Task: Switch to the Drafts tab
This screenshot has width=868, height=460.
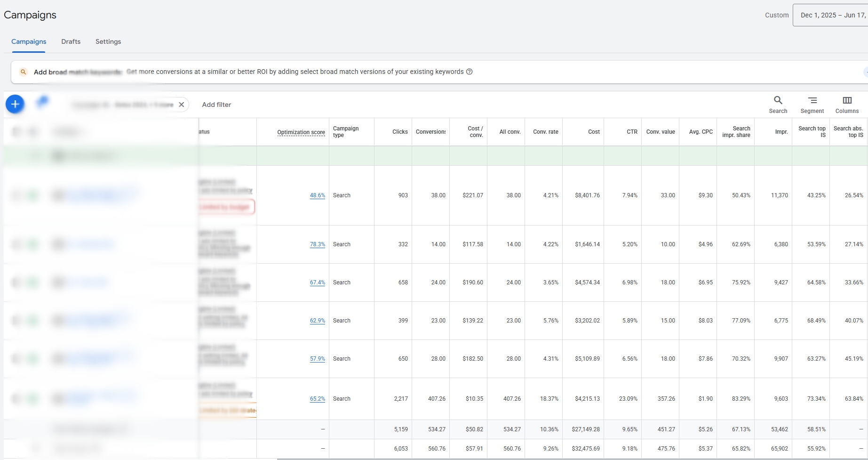Action: click(71, 41)
